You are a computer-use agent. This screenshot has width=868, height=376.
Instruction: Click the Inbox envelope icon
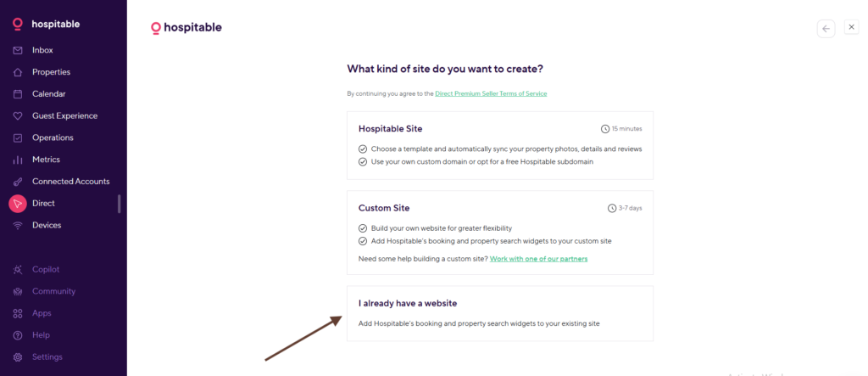[x=18, y=50]
